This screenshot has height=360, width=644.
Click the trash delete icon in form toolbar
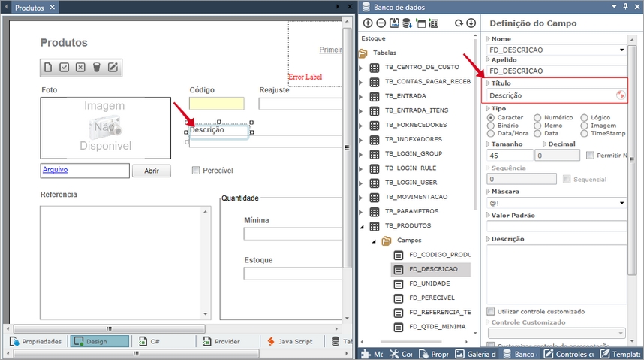pyautogui.click(x=96, y=68)
